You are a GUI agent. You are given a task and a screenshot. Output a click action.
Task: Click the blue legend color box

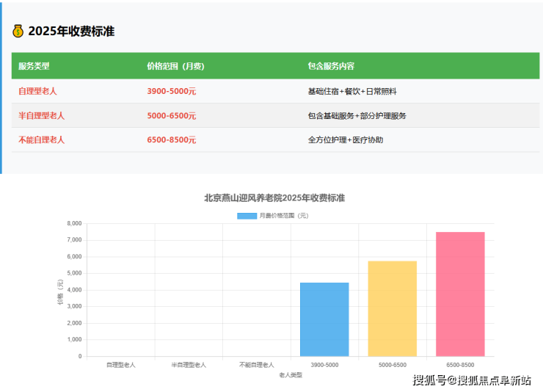(x=247, y=216)
